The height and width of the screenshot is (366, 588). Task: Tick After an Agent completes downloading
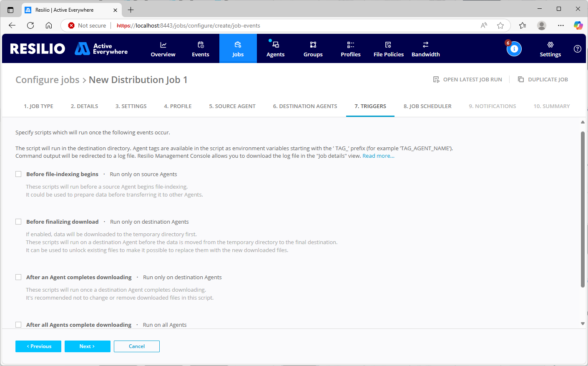[18, 277]
